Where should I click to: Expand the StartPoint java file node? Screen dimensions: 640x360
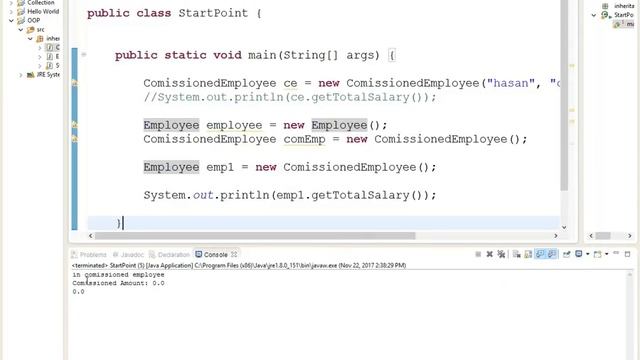pyautogui.click(x=40, y=66)
